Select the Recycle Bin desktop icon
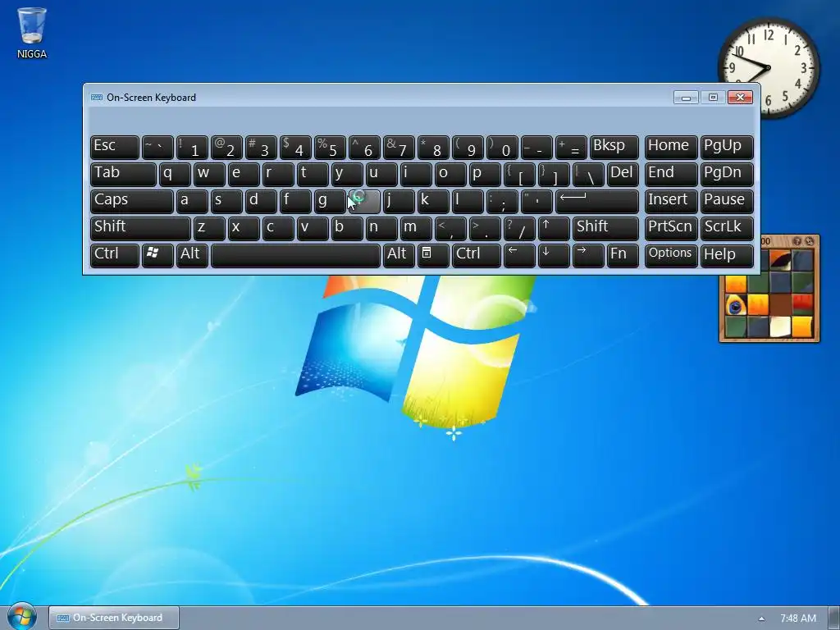Image resolution: width=840 pixels, height=630 pixels. pyautogui.click(x=32, y=32)
